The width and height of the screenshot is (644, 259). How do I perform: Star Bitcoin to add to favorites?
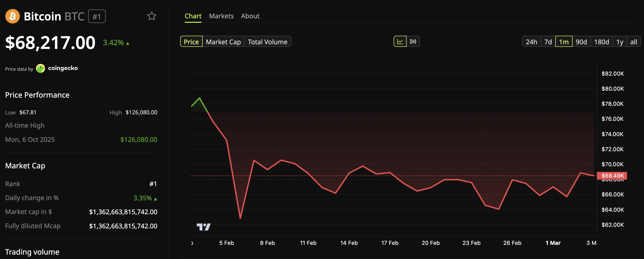[152, 16]
